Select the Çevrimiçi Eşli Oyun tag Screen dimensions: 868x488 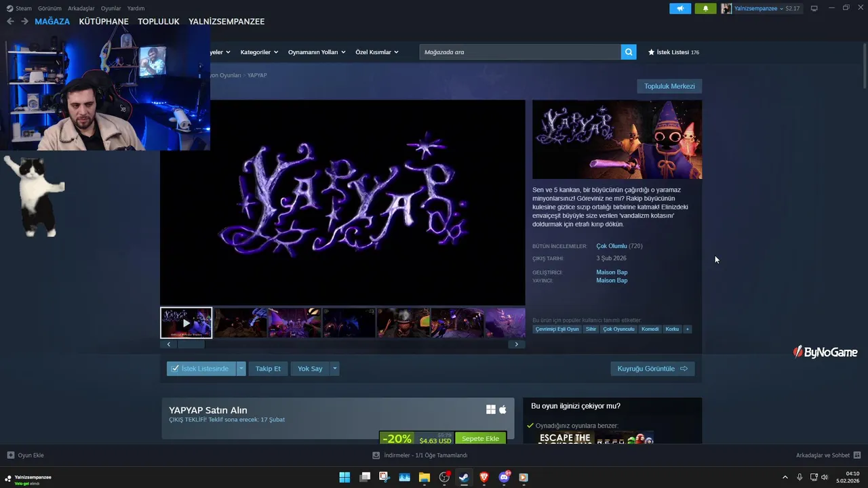(x=557, y=329)
